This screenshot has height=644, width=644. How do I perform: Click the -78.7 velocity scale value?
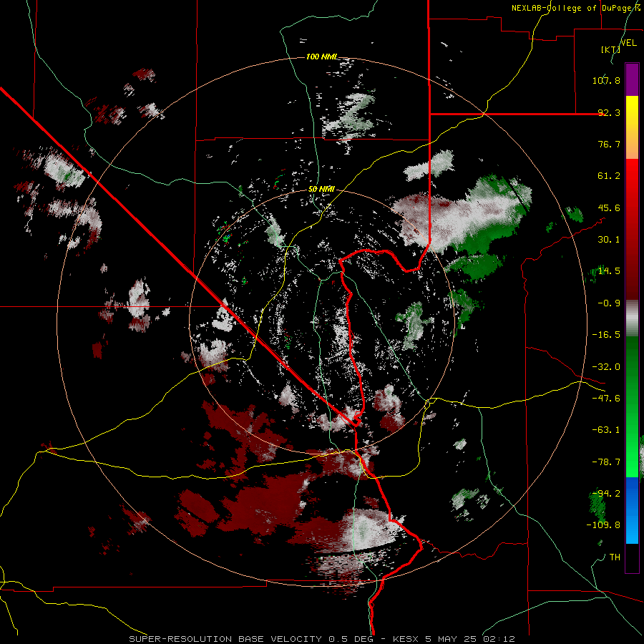pyautogui.click(x=606, y=462)
